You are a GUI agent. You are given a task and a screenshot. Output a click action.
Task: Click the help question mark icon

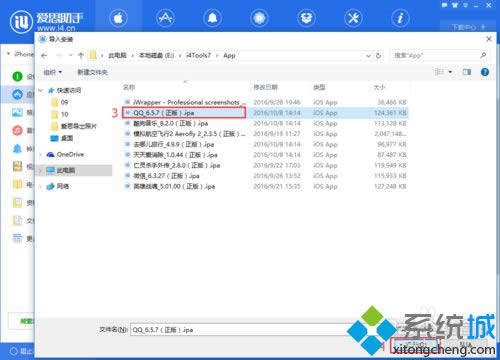tap(485, 72)
